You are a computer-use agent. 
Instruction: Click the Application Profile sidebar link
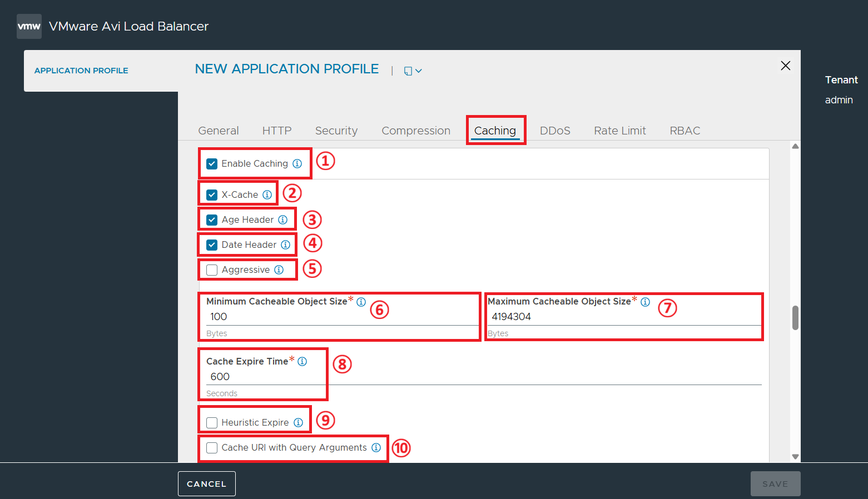click(81, 71)
